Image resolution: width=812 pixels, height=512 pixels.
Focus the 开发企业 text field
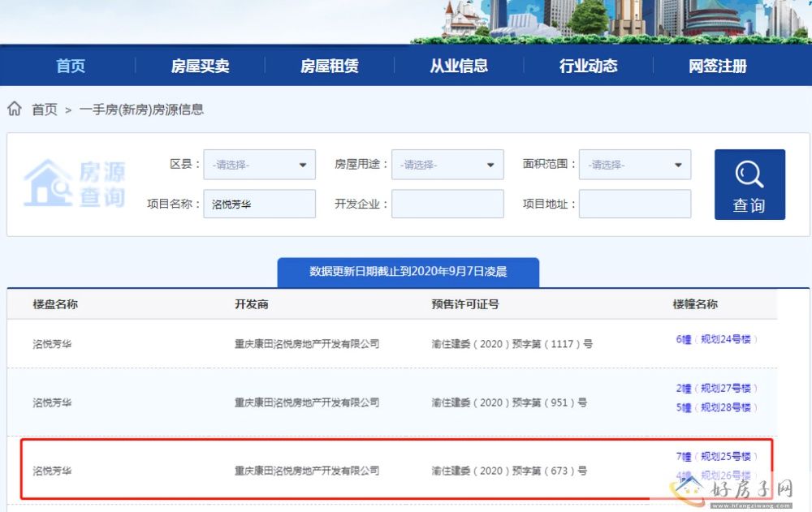[x=447, y=204]
